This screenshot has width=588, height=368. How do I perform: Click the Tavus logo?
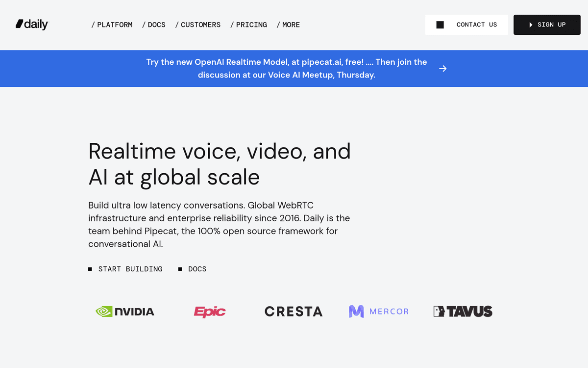point(463,312)
